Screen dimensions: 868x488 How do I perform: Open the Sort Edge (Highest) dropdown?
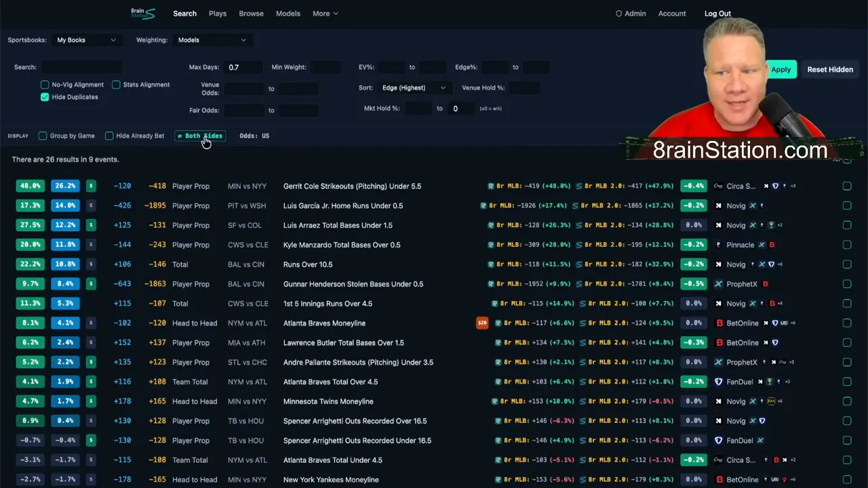point(414,87)
